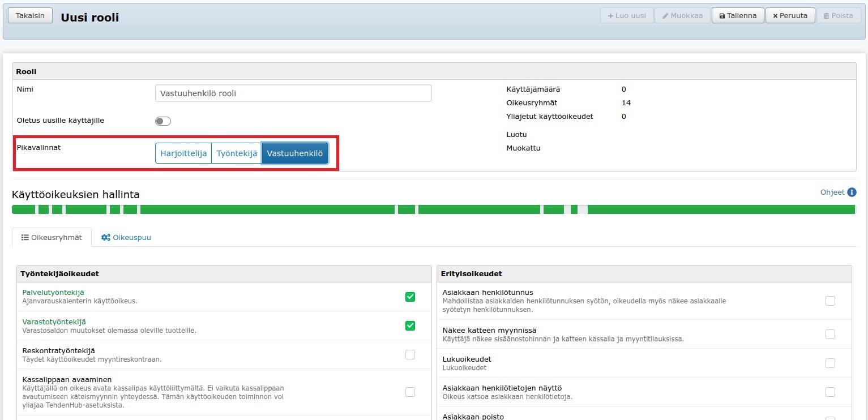The image size is (868, 420).
Task: Click the green permissions progress bar
Action: pos(433,209)
